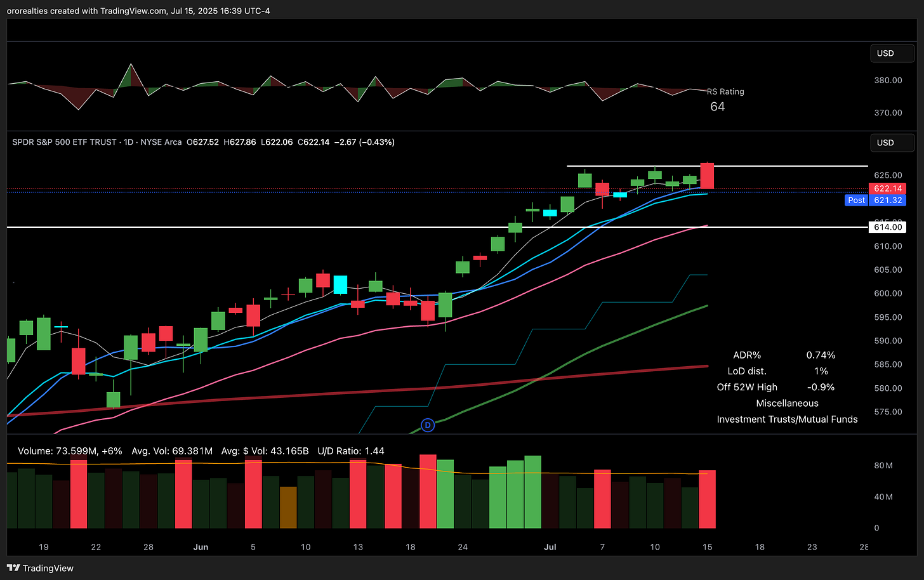Click the 370.00 axis label
Image resolution: width=924 pixels, height=580 pixels.
pos(888,112)
